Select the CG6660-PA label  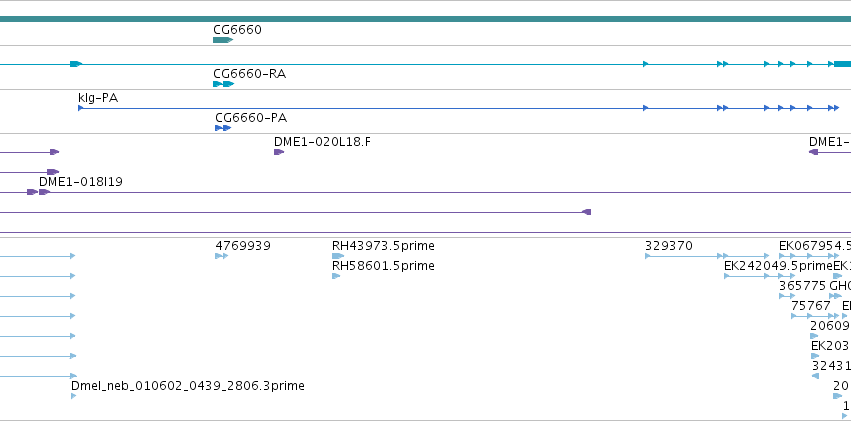click(x=251, y=118)
